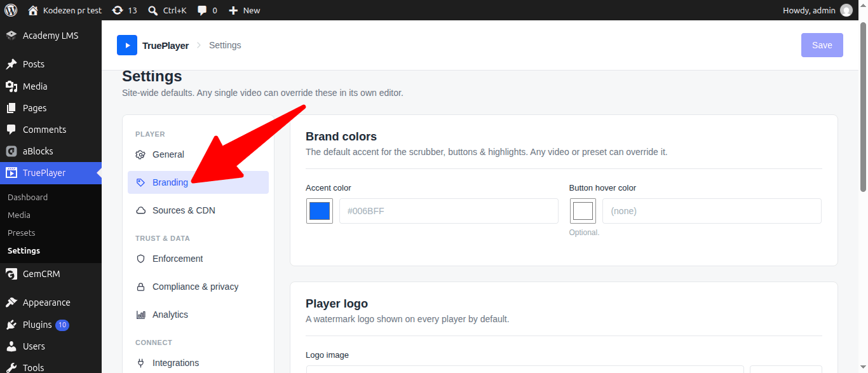868x373 pixels.
Task: Click the vertical page scrollbar
Action: point(863,108)
